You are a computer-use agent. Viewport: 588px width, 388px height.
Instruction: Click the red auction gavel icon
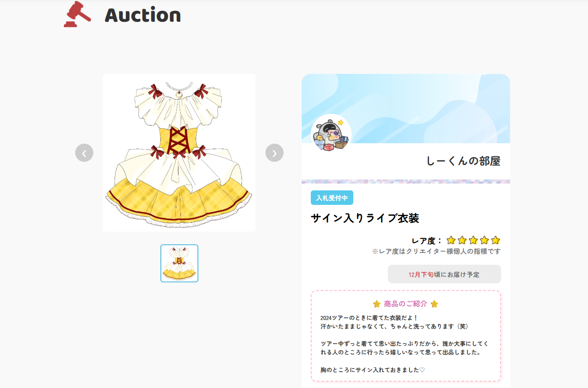[77, 15]
